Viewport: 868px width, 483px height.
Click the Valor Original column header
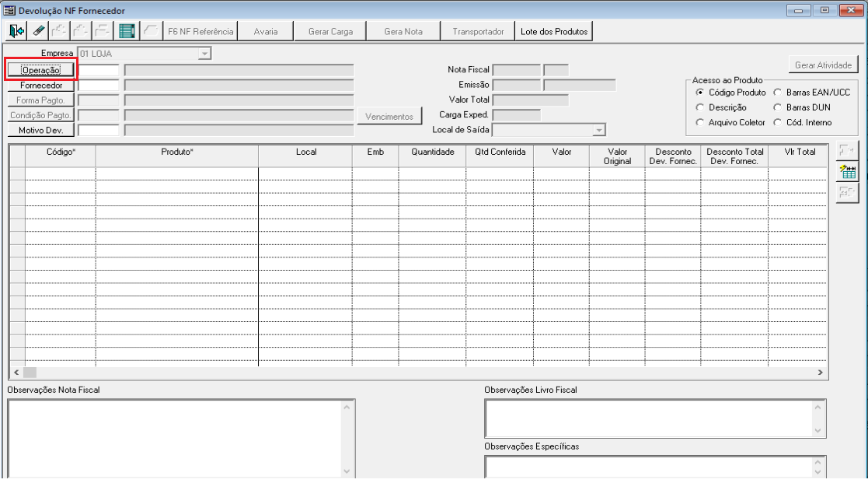point(617,156)
